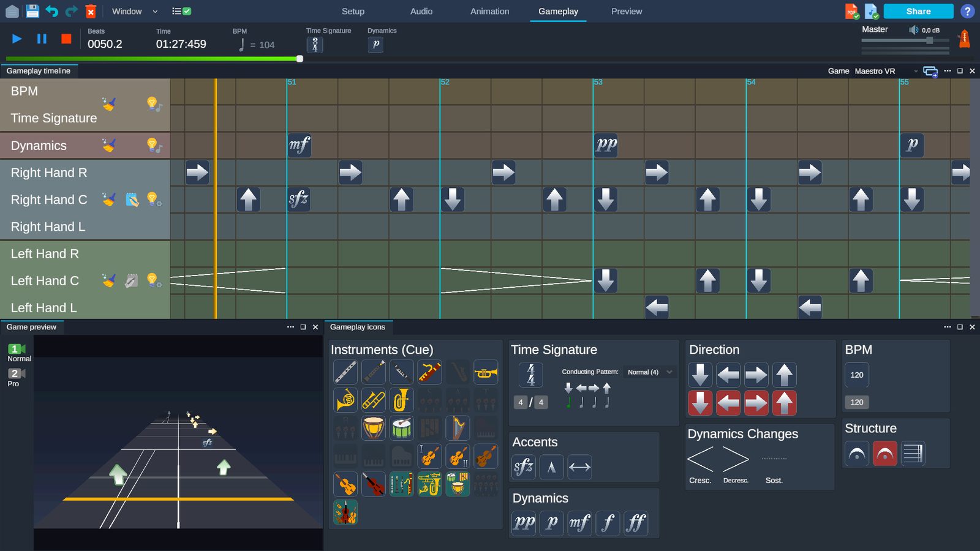The width and height of the screenshot is (980, 551).
Task: Select the Decrescendo dynamics change icon
Action: 736,459
